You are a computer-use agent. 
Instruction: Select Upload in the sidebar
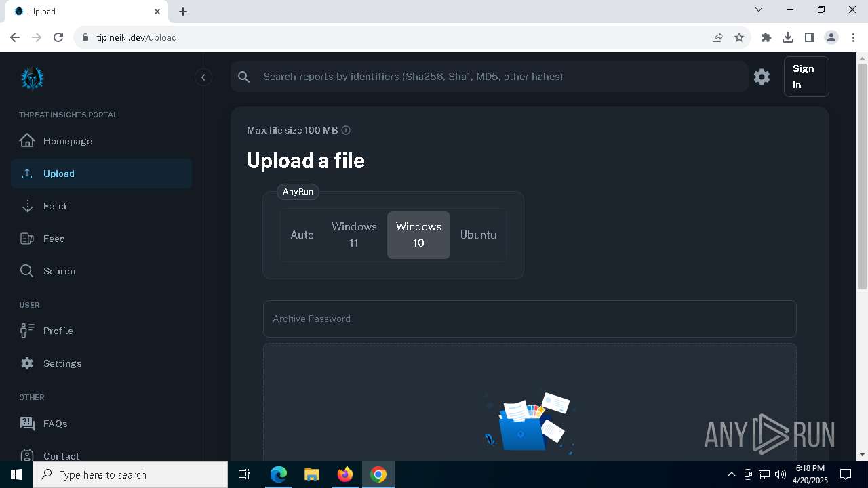(x=102, y=174)
